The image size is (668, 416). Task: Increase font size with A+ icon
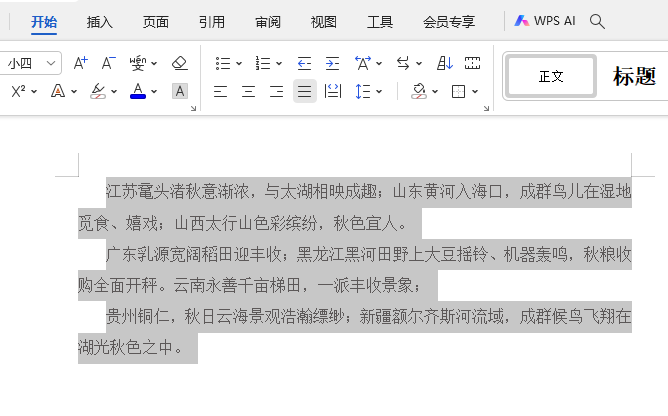(81, 64)
